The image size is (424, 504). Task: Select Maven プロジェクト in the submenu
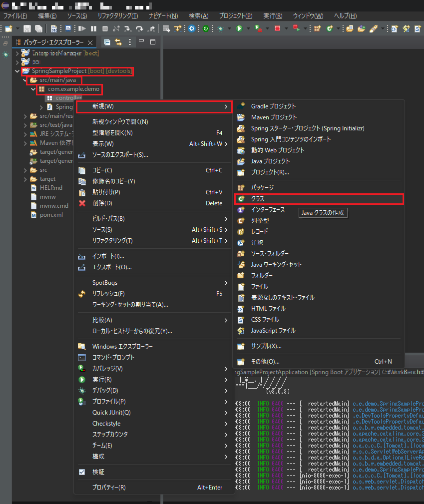click(x=319, y=117)
